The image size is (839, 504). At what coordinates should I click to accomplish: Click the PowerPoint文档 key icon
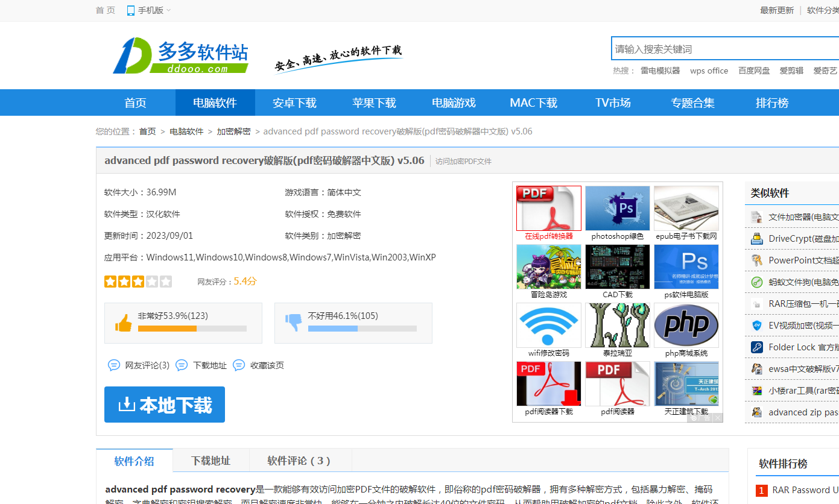[x=756, y=260]
